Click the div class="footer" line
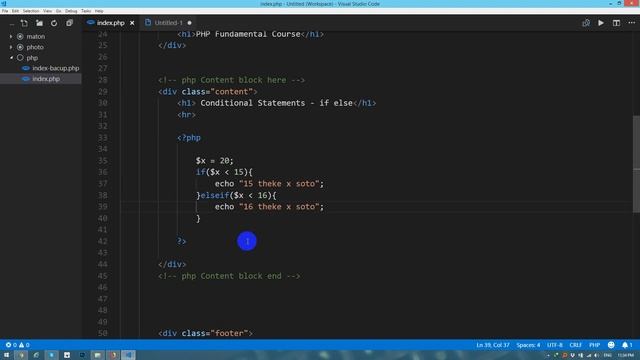Image resolution: width=640 pixels, height=360 pixels. point(205,333)
